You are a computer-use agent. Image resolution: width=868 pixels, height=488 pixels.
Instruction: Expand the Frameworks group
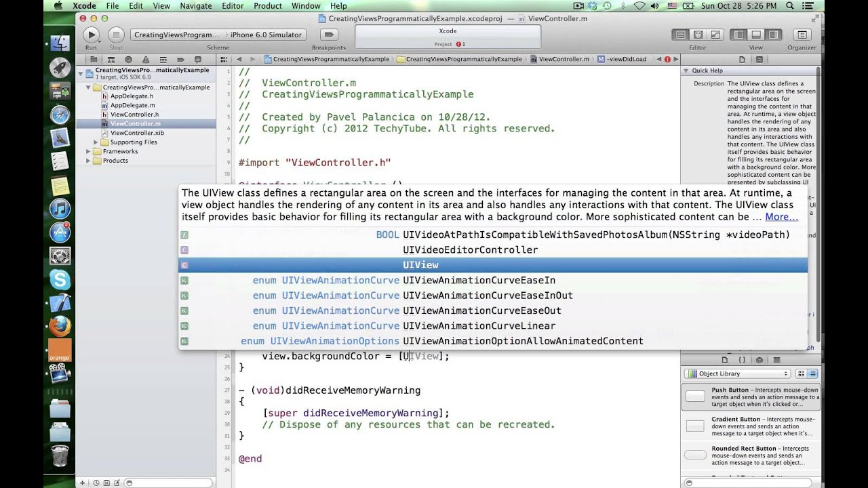tap(88, 151)
